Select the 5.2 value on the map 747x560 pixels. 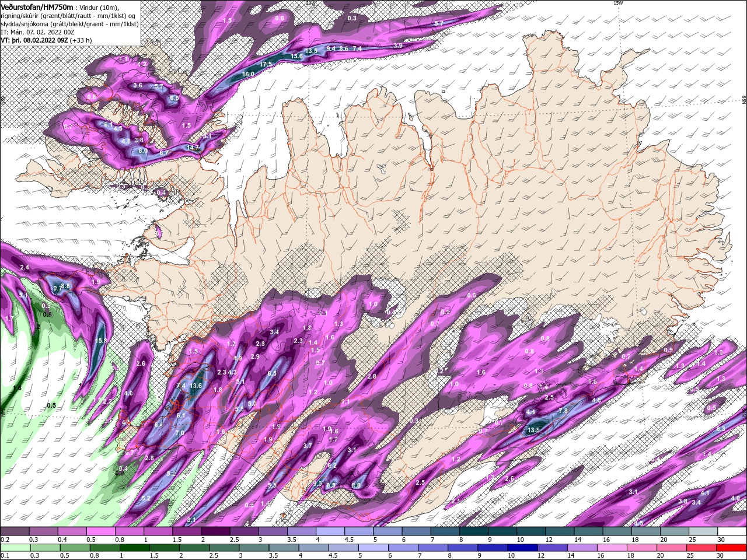tap(146, 498)
